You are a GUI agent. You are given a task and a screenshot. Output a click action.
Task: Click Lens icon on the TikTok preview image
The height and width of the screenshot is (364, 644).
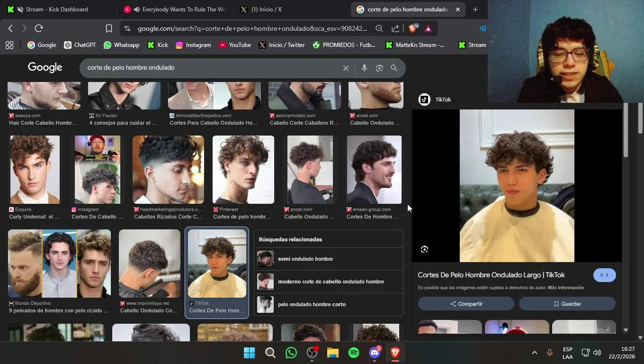[x=424, y=249]
